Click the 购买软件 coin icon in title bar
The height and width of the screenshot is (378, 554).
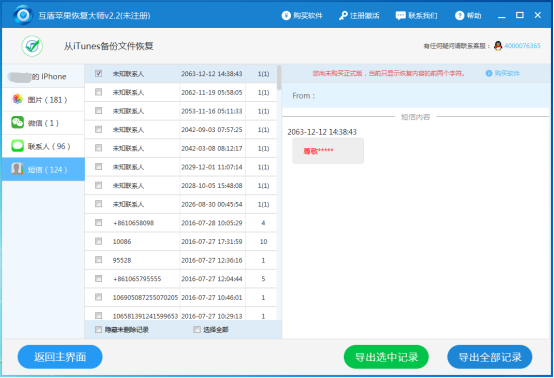click(286, 16)
